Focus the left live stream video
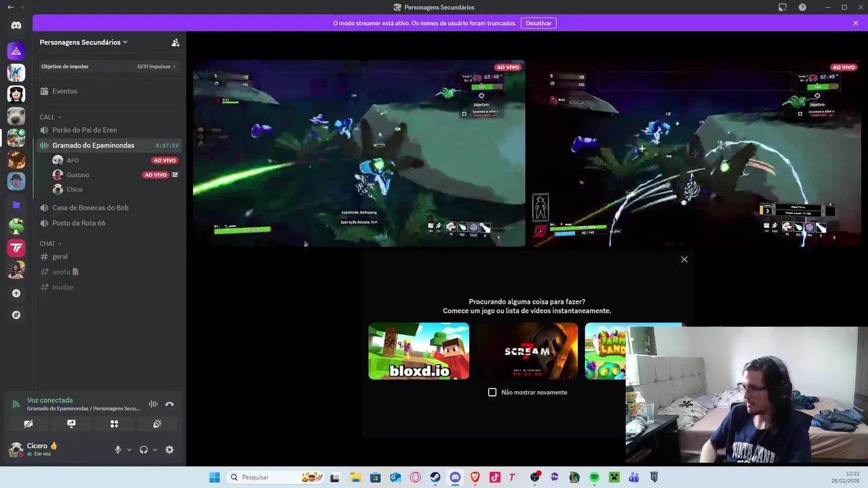The image size is (868, 488). click(359, 153)
